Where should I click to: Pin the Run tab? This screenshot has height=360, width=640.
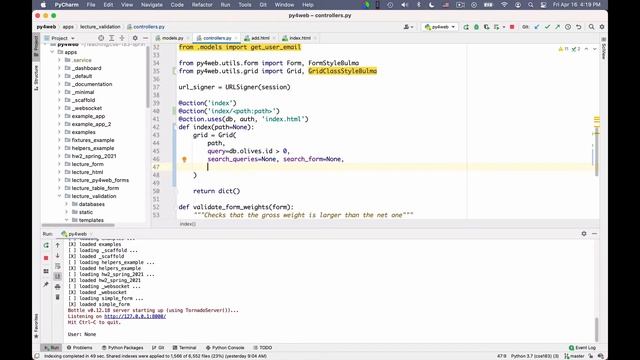click(x=46, y=284)
